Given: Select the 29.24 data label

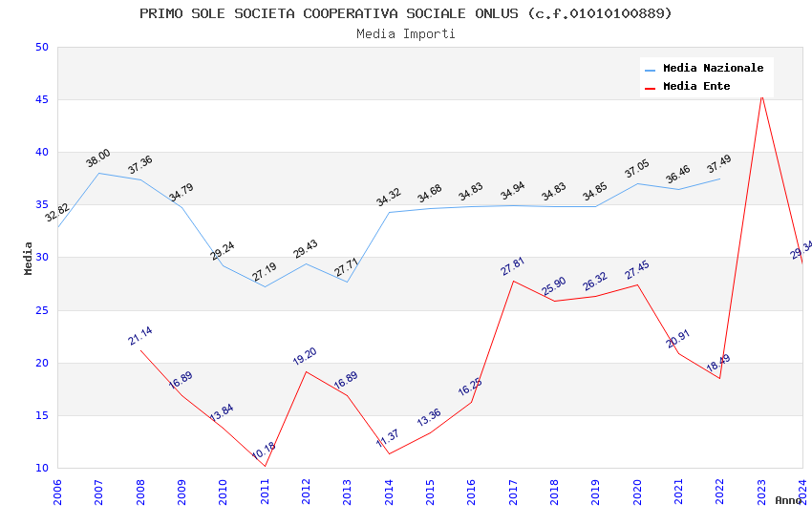Looking at the screenshot, I should (x=223, y=251).
